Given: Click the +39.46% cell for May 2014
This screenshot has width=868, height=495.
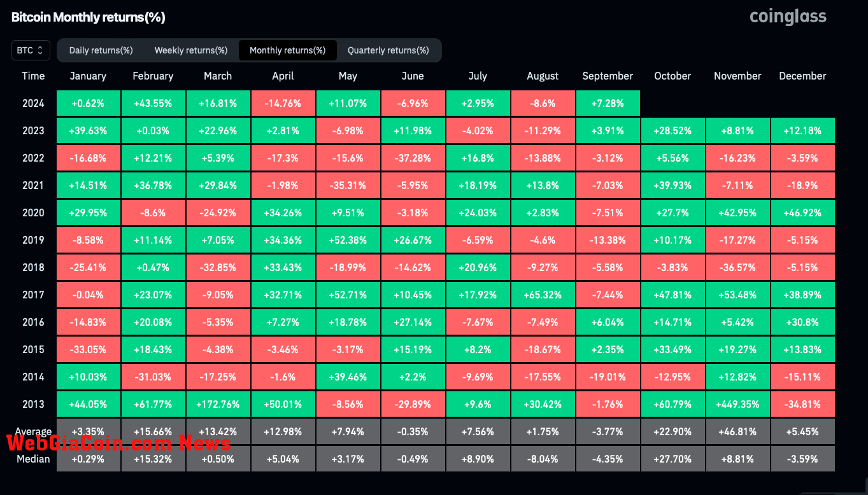Looking at the screenshot, I should pos(348,377).
